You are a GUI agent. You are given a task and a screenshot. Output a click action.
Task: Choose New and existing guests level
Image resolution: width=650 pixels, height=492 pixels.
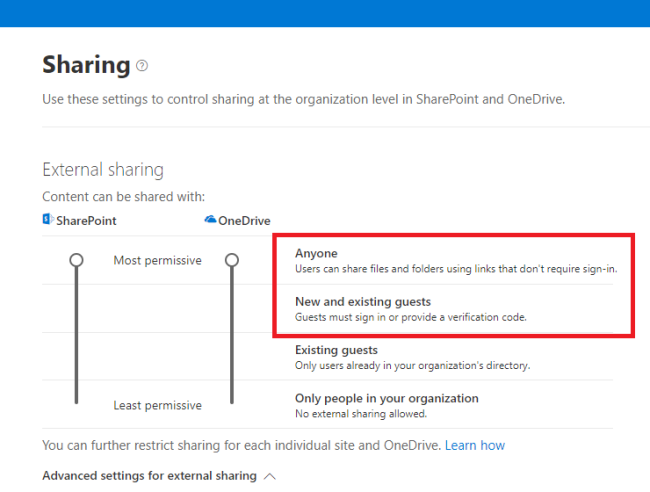[363, 302]
